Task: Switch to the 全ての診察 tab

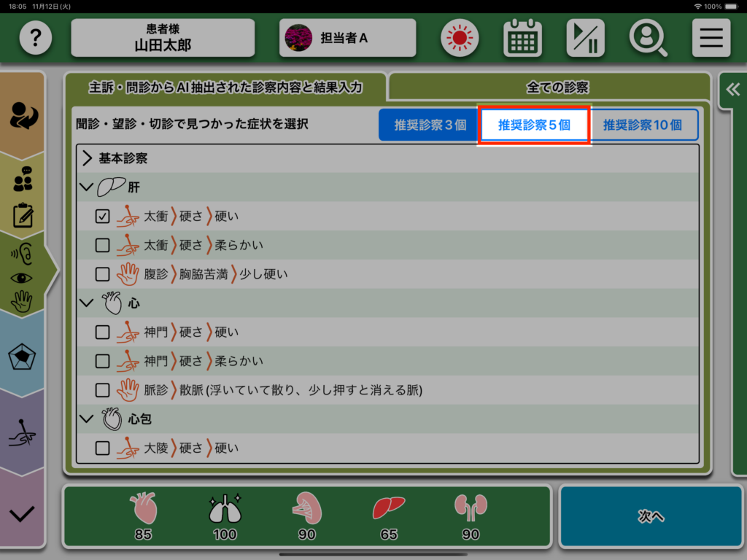Action: [x=557, y=87]
